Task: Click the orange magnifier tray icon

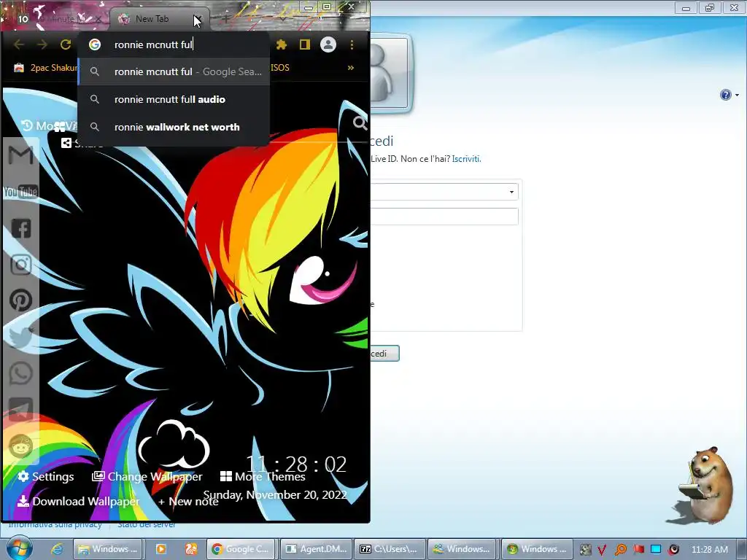Action: (620, 550)
